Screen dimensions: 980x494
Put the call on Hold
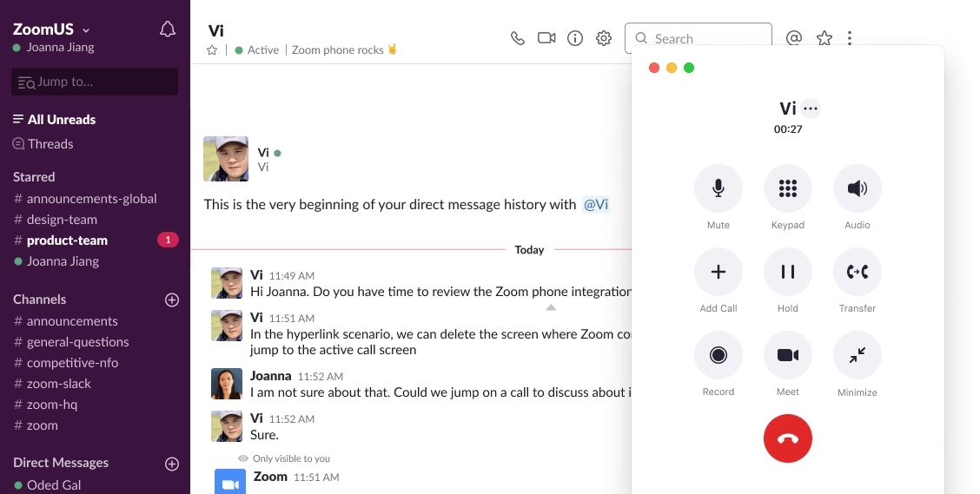coord(787,272)
